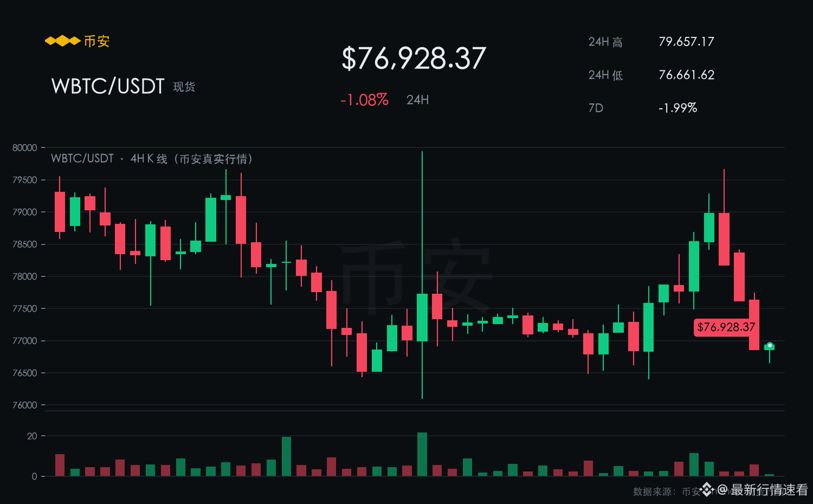Select the WBTC/USDT pair title
813x504 pixels.
107,86
